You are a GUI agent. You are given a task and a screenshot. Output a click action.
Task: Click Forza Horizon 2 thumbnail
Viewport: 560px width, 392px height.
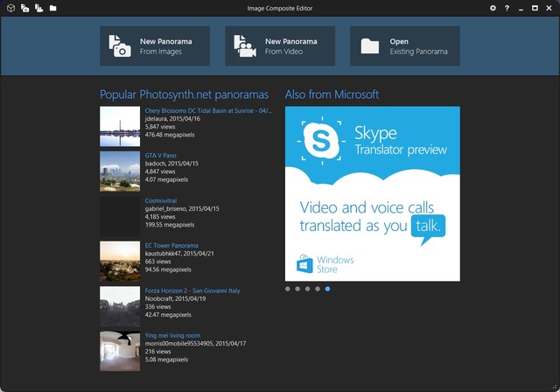120,306
